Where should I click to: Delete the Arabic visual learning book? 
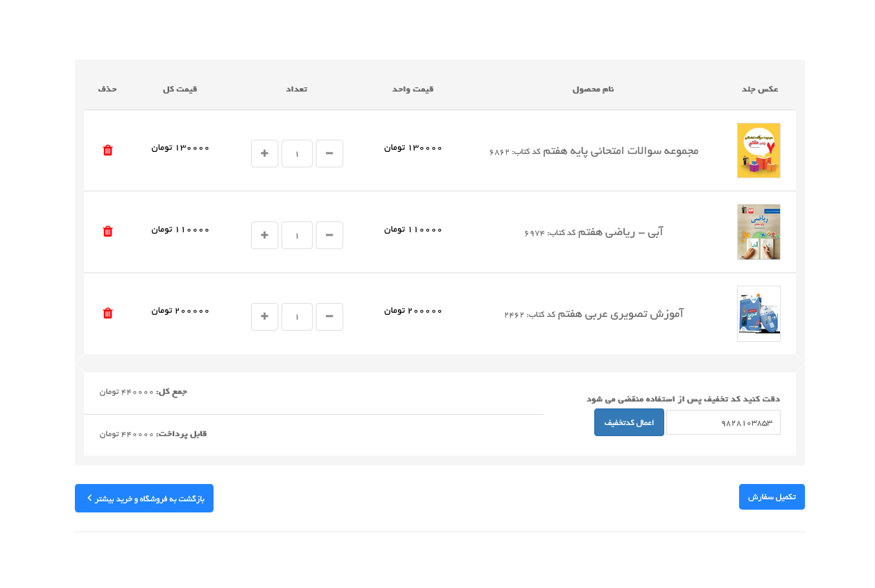pos(107,313)
